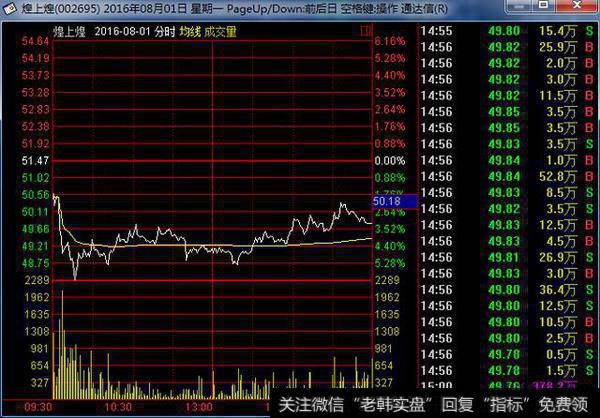The width and height of the screenshot is (600, 418).
Task: Minimize the intraday chart window
Action: pyautogui.click(x=518, y=5)
